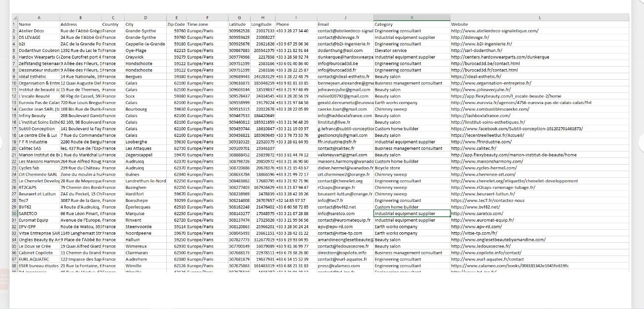Select the 'Subtil Conception' name cell
The image size is (644, 309).
pos(38,129)
